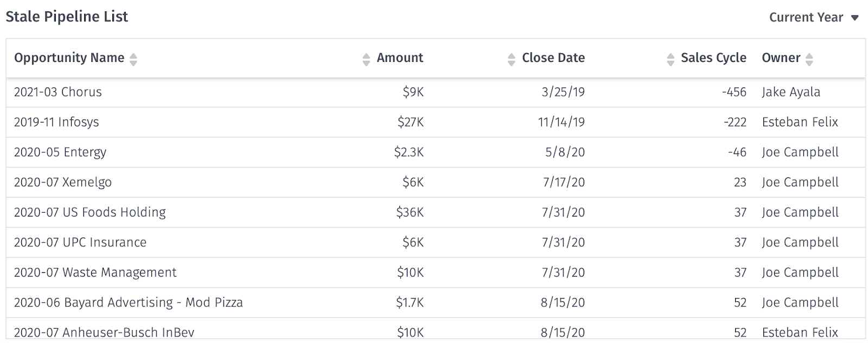Select the 2020-07 UPC Insurance opportunity
This screenshot has width=868, height=343.
(80, 243)
